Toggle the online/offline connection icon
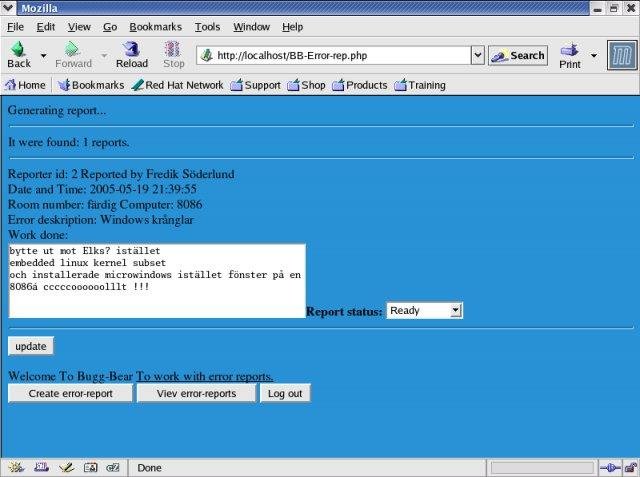640x477 pixels. [x=610, y=468]
